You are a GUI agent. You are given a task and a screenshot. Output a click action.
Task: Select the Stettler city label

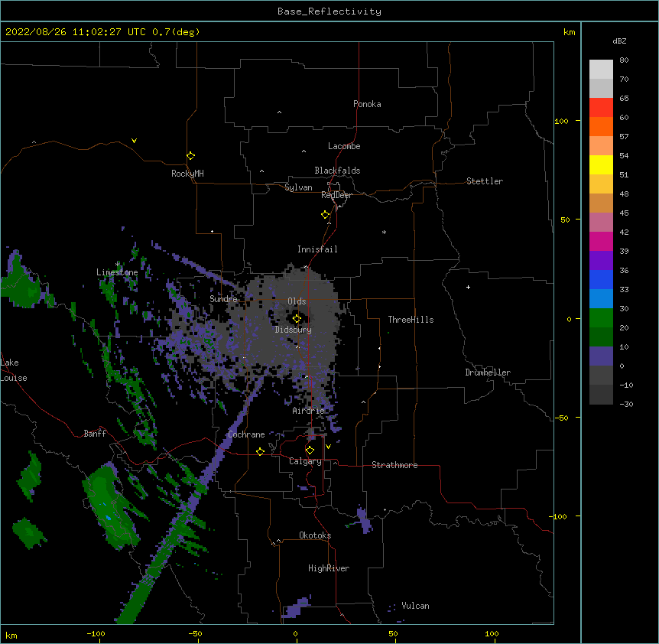tap(485, 181)
